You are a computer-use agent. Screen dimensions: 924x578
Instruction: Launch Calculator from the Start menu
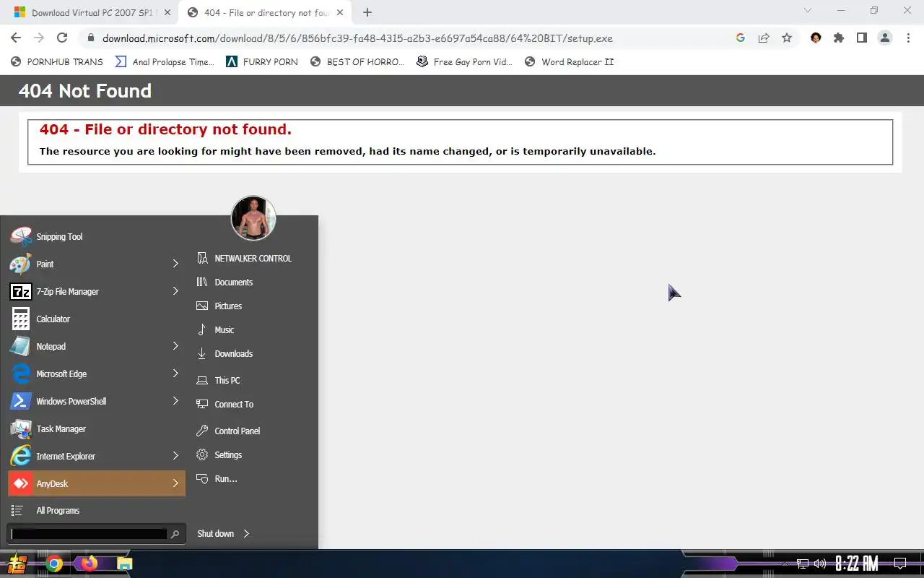pos(96,319)
